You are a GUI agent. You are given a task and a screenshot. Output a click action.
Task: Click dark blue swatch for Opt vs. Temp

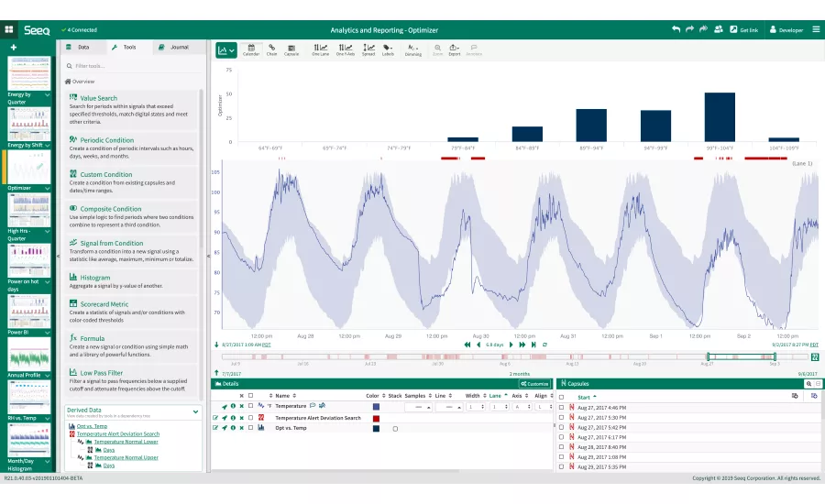tap(376, 429)
